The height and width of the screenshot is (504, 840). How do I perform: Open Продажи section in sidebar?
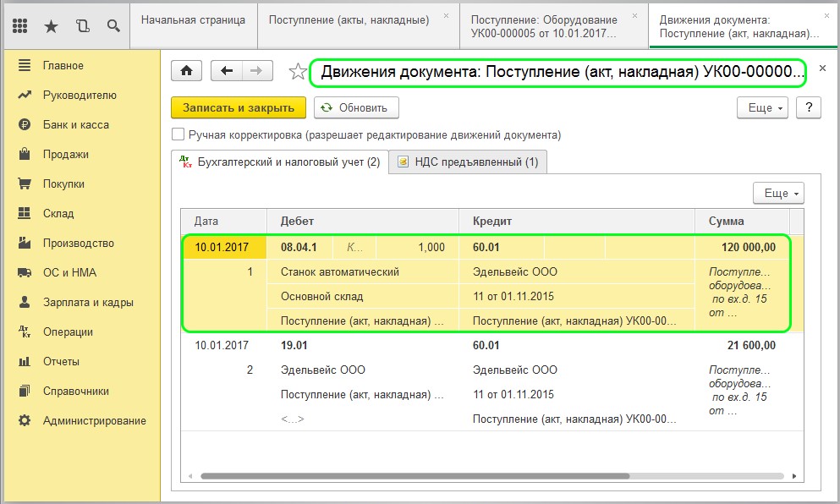coord(65,154)
